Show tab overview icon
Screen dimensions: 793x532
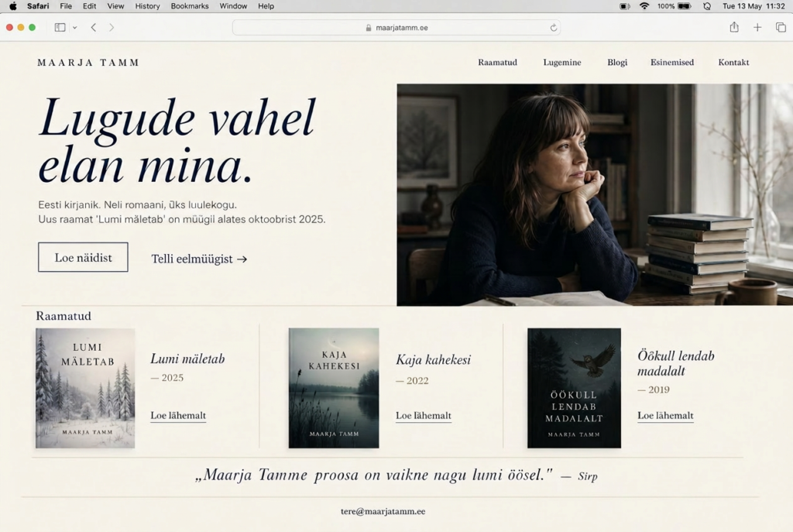point(781,27)
